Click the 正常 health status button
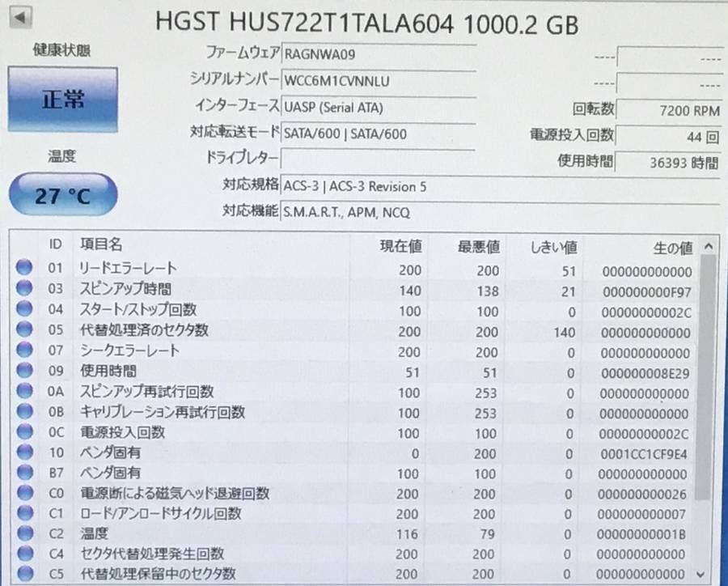 tap(62, 100)
